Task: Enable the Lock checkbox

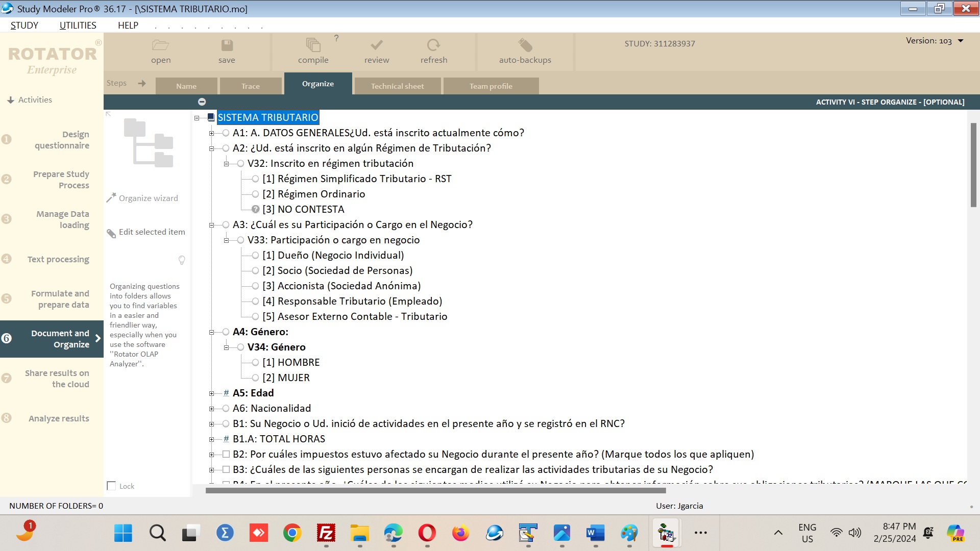Action: [111, 486]
